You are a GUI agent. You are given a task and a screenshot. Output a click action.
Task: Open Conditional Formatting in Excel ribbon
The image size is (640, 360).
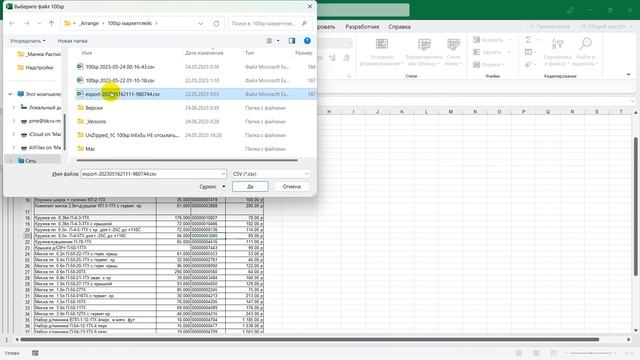pyautogui.click(x=382, y=52)
